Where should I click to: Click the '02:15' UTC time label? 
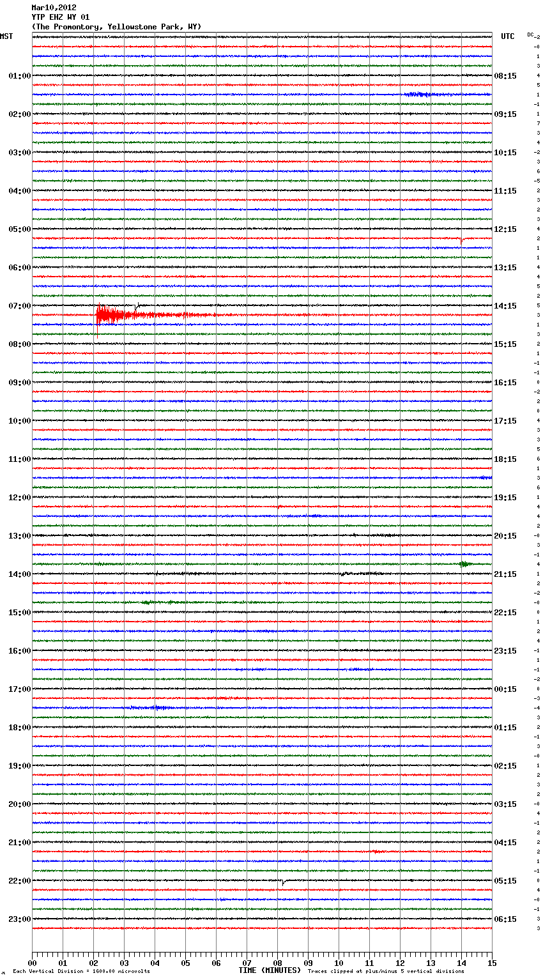[505, 766]
